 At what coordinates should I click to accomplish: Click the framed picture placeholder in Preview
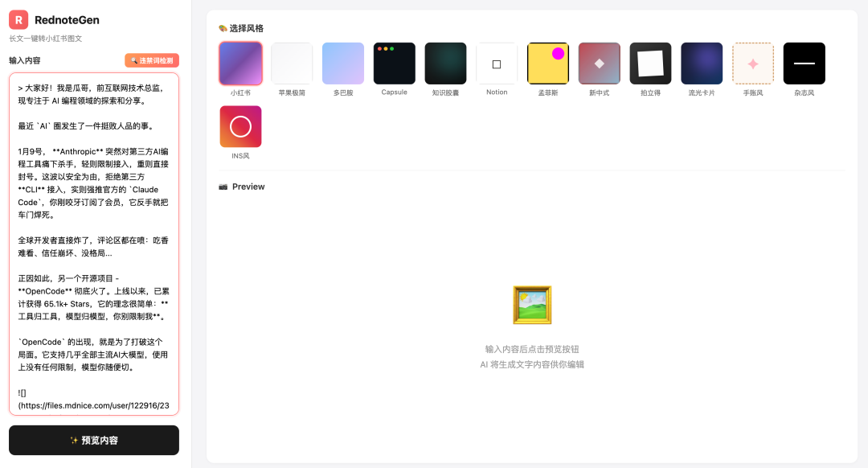point(532,305)
